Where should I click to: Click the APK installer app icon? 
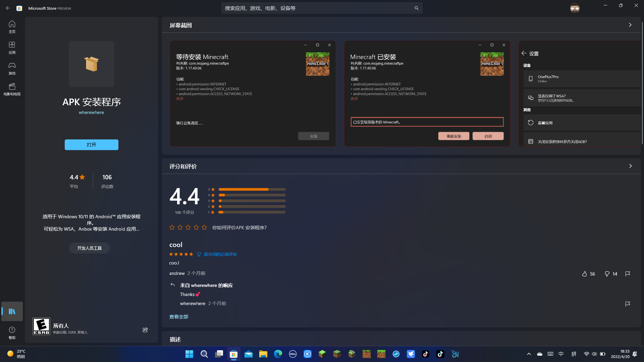(x=92, y=64)
